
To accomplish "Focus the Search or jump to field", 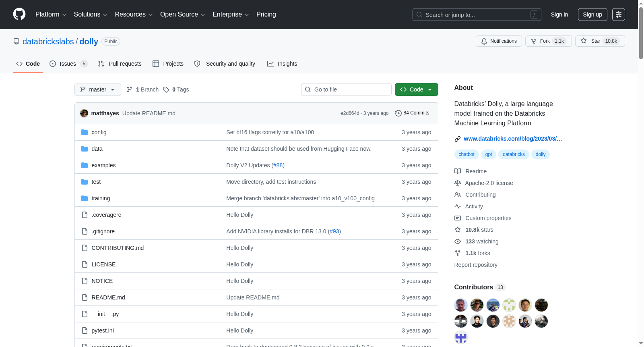I will pos(477,15).
